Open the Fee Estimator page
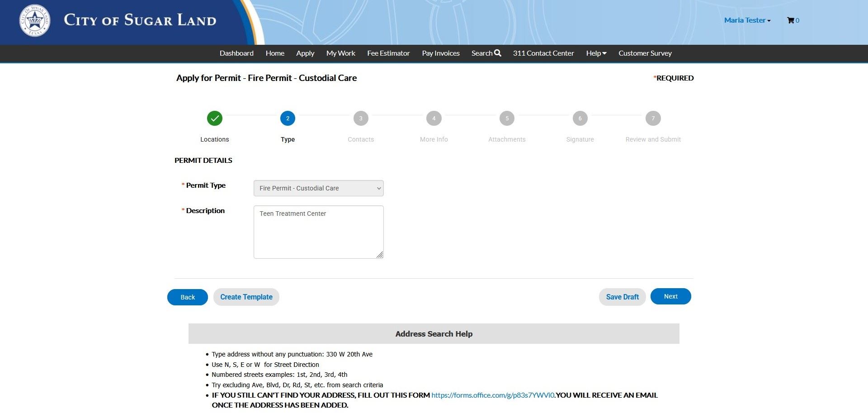 tap(388, 53)
